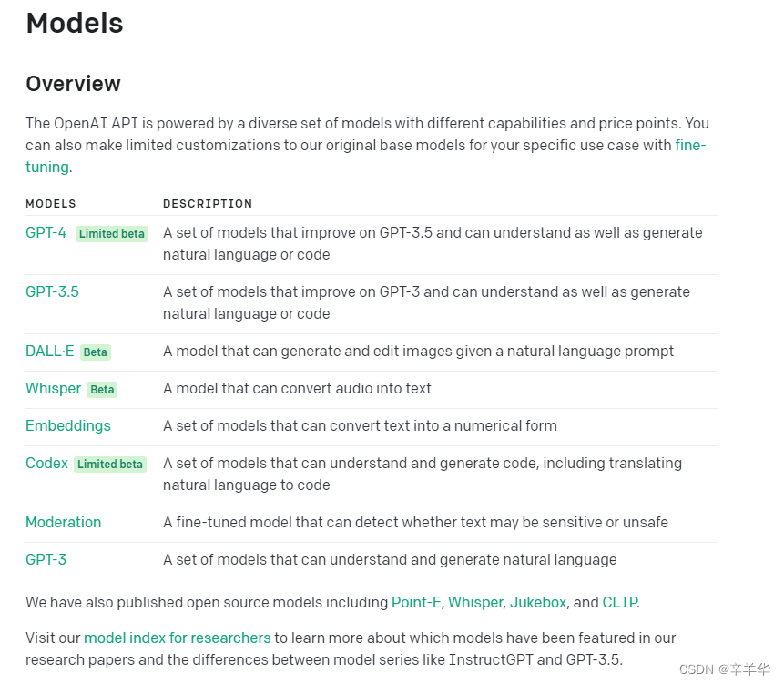Open the GPT-3.5 model link
Screen dimensions: 784x684
tap(53, 292)
